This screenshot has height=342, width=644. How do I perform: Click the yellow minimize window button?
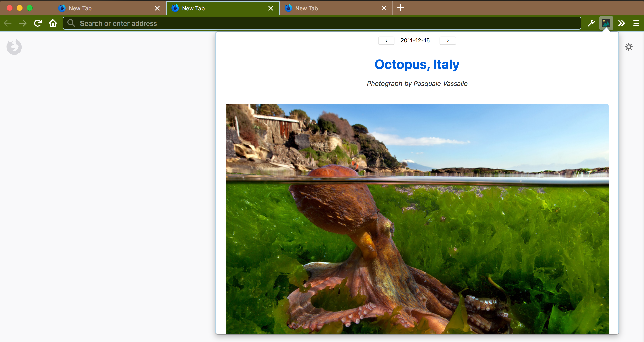tap(20, 8)
